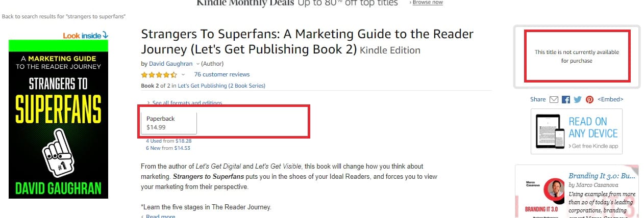644x218 pixels.
Task: Select the Paperback $14.99 format tab
Action: pyautogui.click(x=169, y=123)
